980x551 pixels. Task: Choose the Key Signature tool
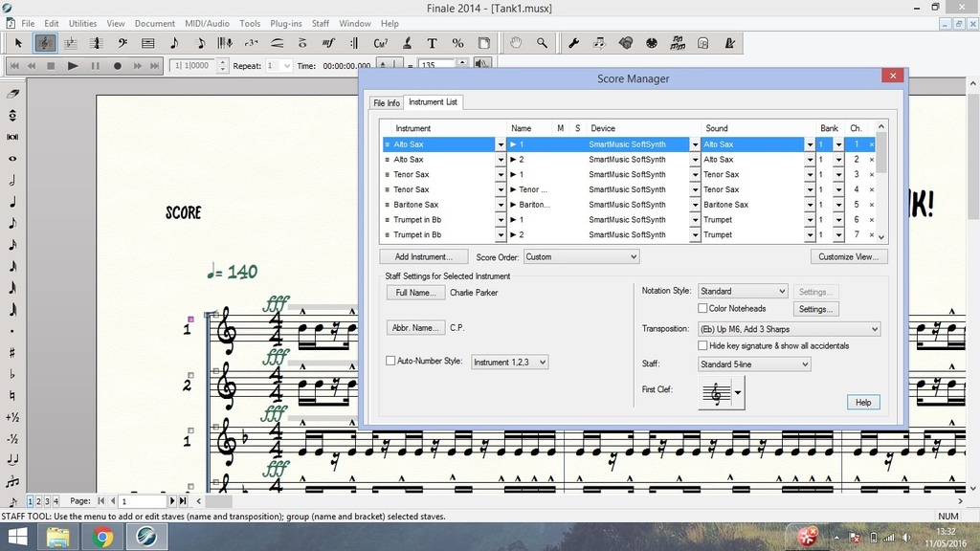point(71,43)
